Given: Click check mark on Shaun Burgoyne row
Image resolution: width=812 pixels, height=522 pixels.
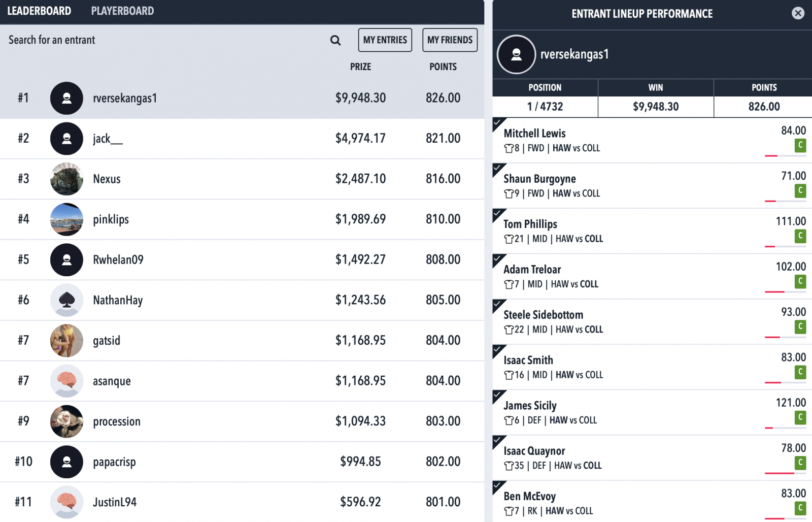Looking at the screenshot, I should (x=498, y=169).
